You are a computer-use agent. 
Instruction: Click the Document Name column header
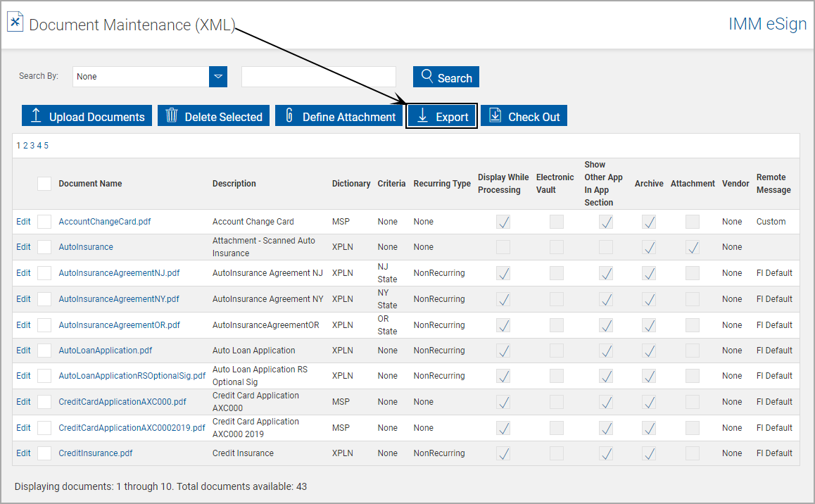tap(90, 183)
